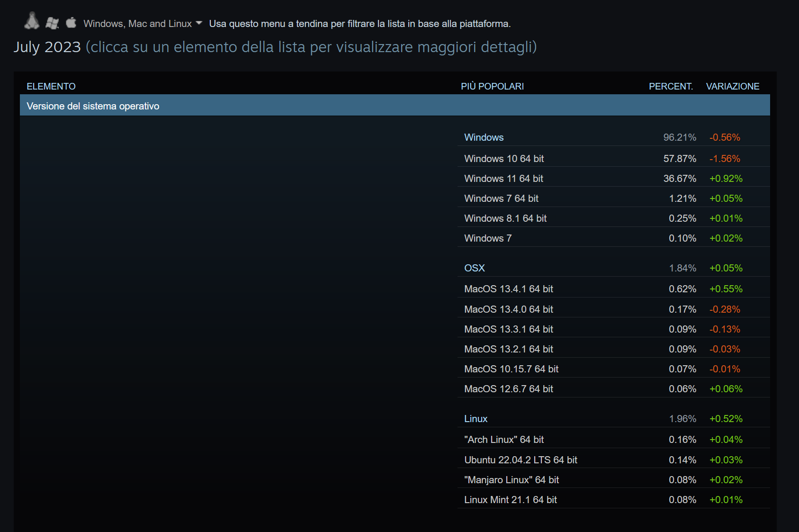
Task: Select the "Manjaro Linux" 64 bit row
Action: pyautogui.click(x=613, y=479)
